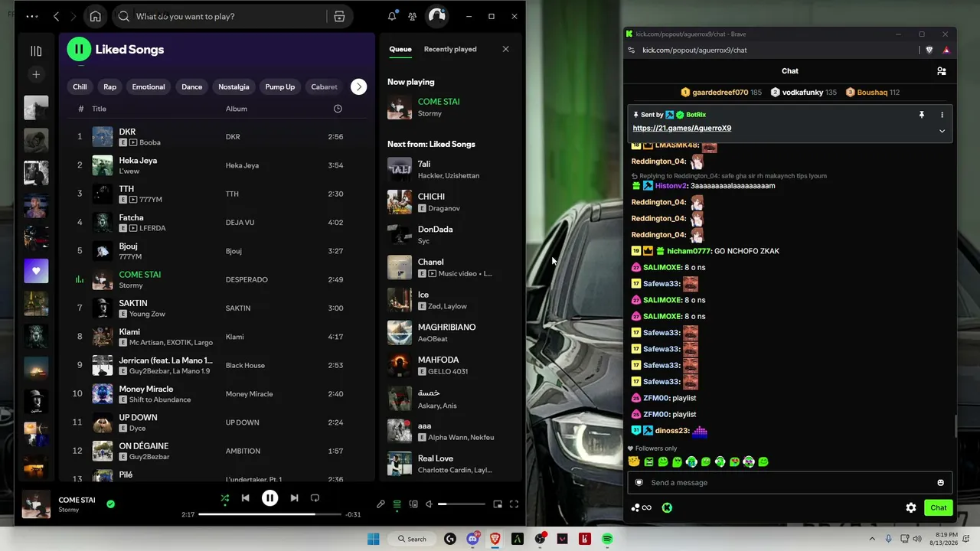This screenshot has width=980, height=551.
Task: Toggle the queue panel icon in the player bar
Action: [x=397, y=504]
